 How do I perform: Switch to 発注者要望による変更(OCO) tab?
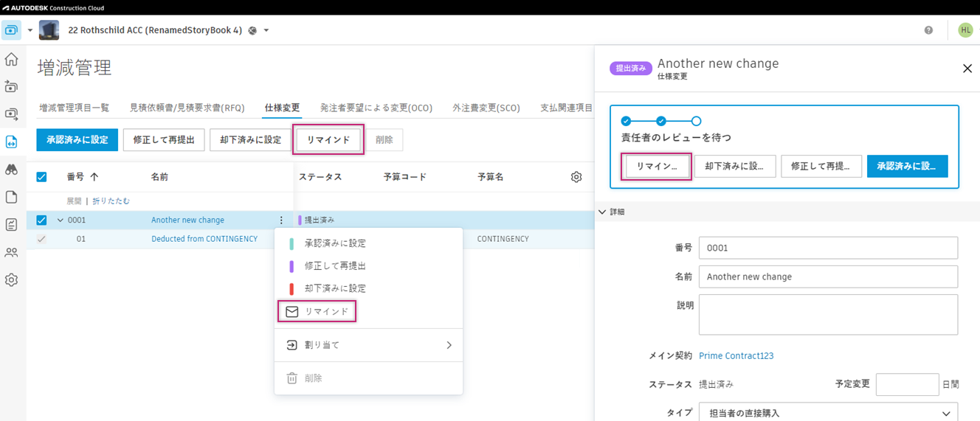(376, 108)
